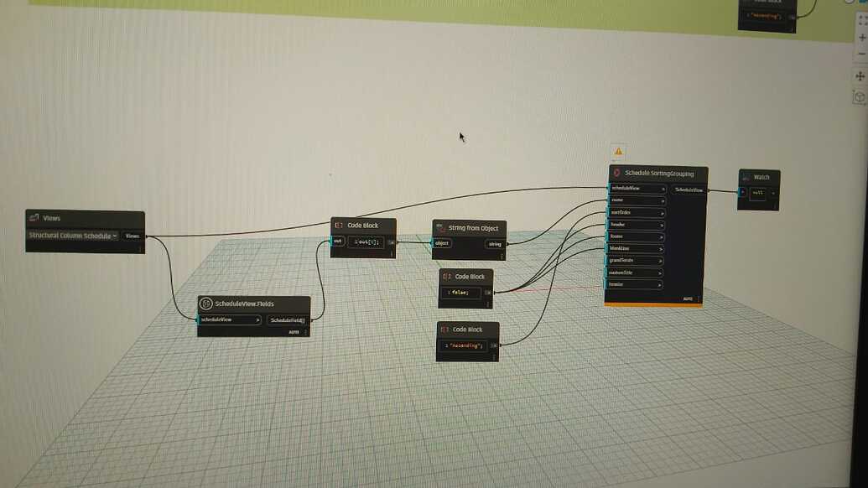Click the Watch node header icon

[x=745, y=177]
